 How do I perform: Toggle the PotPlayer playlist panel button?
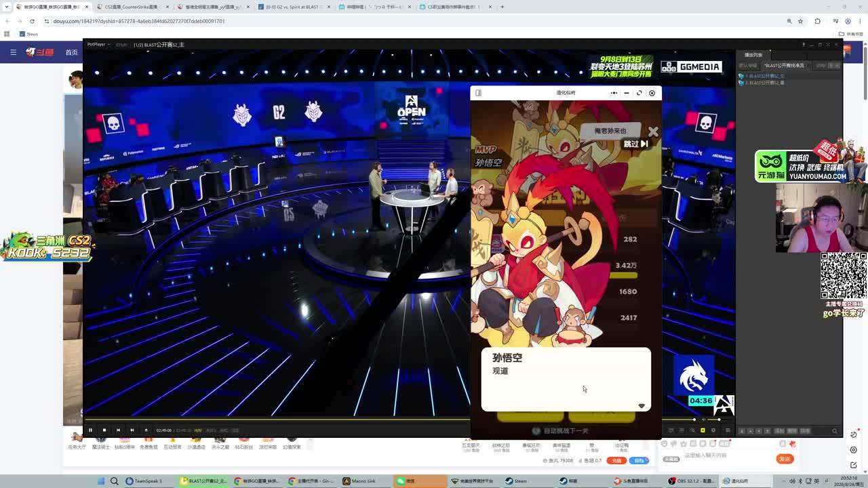click(728, 430)
